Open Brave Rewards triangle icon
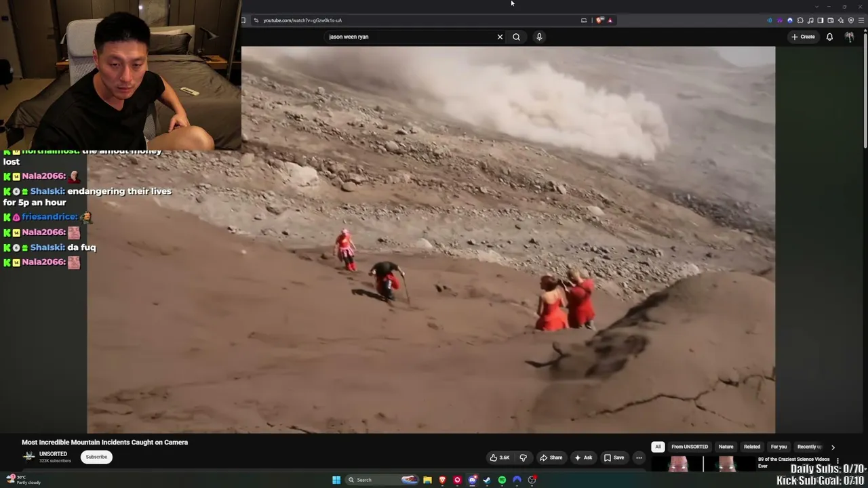The width and height of the screenshot is (868, 488). [610, 20]
